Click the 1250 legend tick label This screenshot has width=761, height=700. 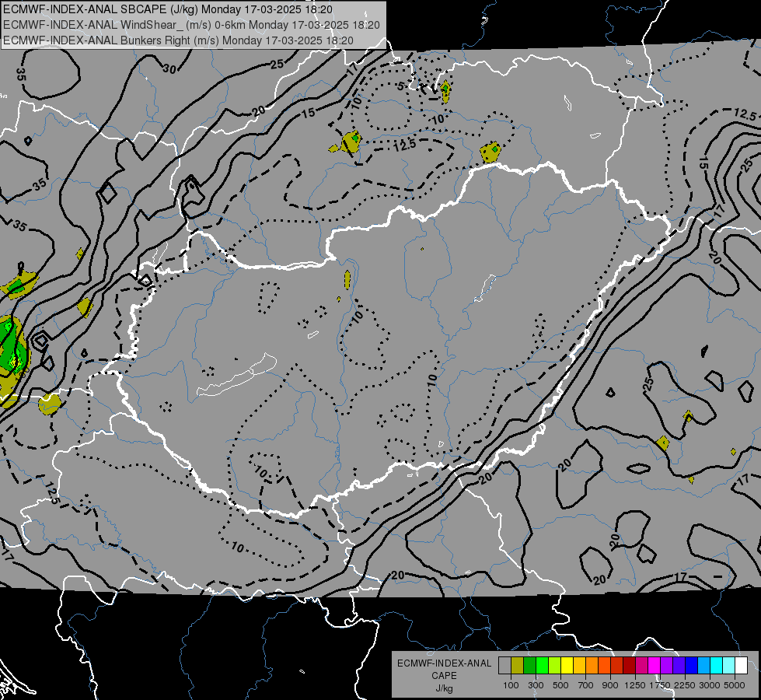(635, 685)
